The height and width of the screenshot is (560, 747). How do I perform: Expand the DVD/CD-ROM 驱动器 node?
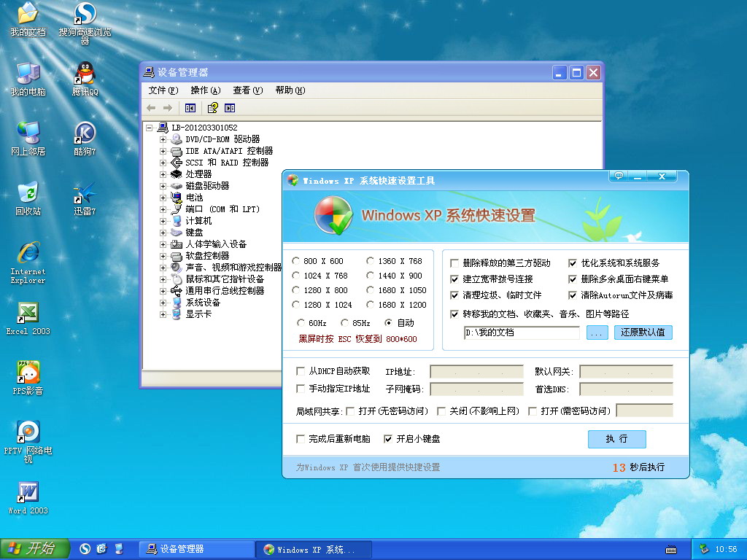(163, 139)
